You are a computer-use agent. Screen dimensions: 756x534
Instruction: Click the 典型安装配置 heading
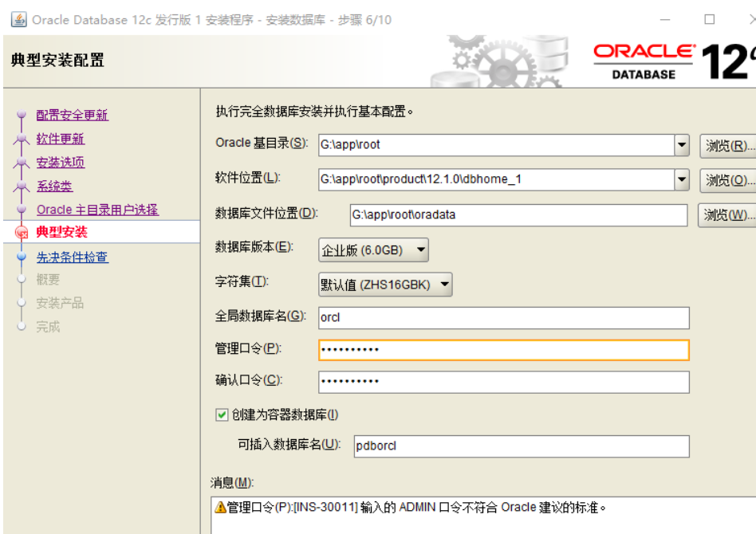pyautogui.click(x=58, y=61)
